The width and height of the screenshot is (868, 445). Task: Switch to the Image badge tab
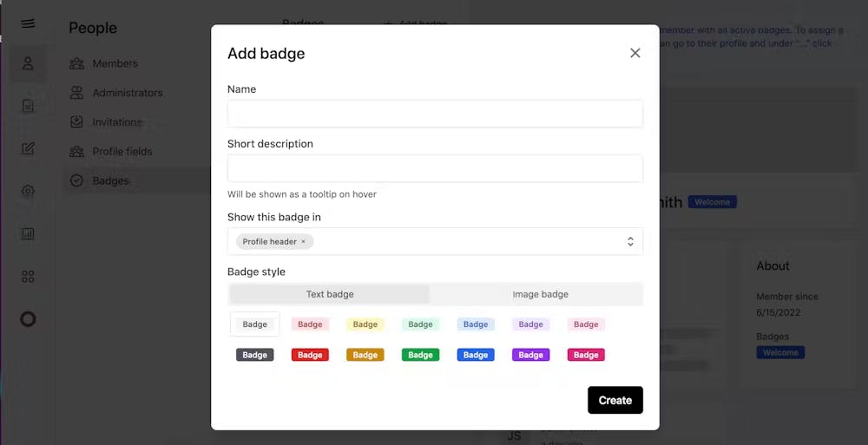[540, 294]
